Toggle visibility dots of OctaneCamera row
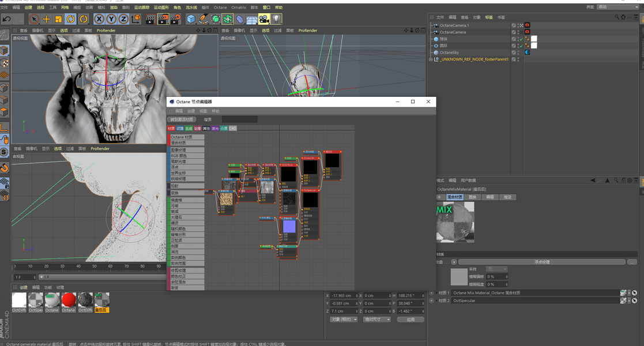644x346 pixels. coord(518,32)
